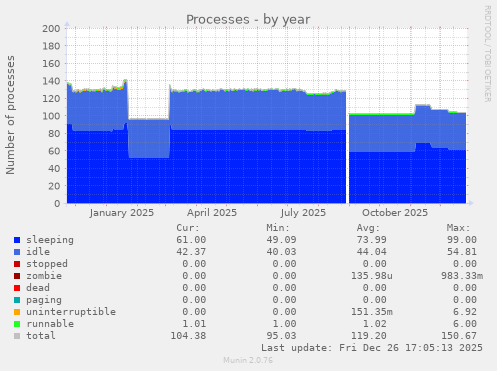
Task: Click the 'paging' legend label
Action: point(44,300)
